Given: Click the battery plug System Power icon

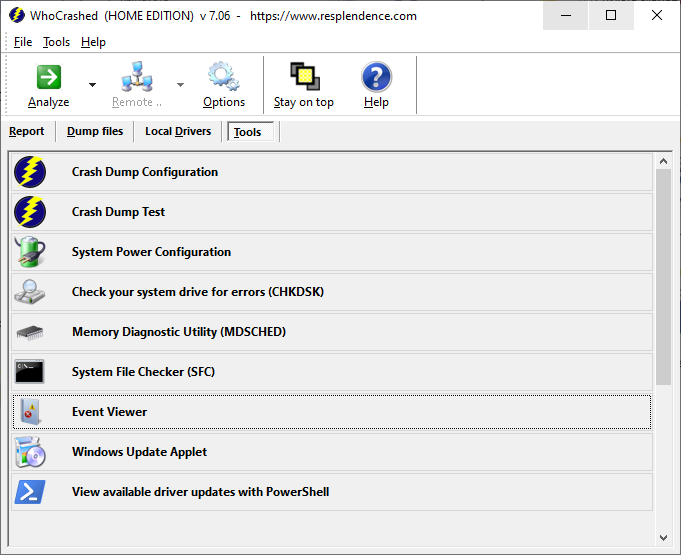Looking at the screenshot, I should 30,252.
